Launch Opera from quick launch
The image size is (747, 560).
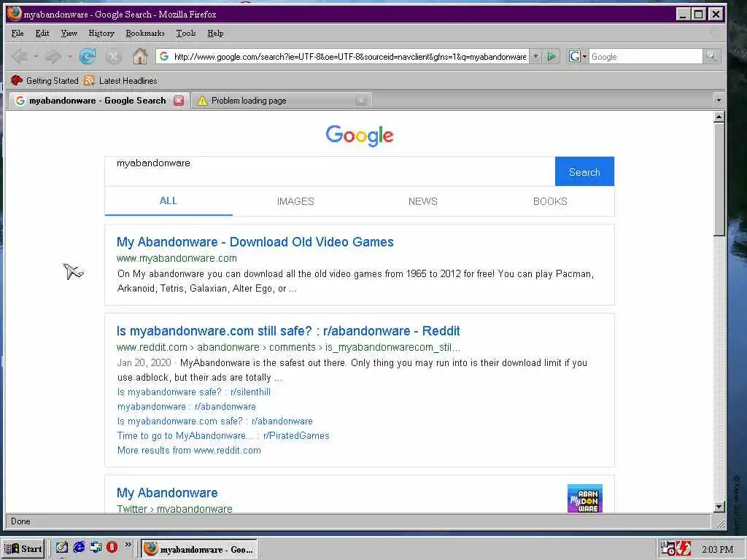[x=112, y=547]
